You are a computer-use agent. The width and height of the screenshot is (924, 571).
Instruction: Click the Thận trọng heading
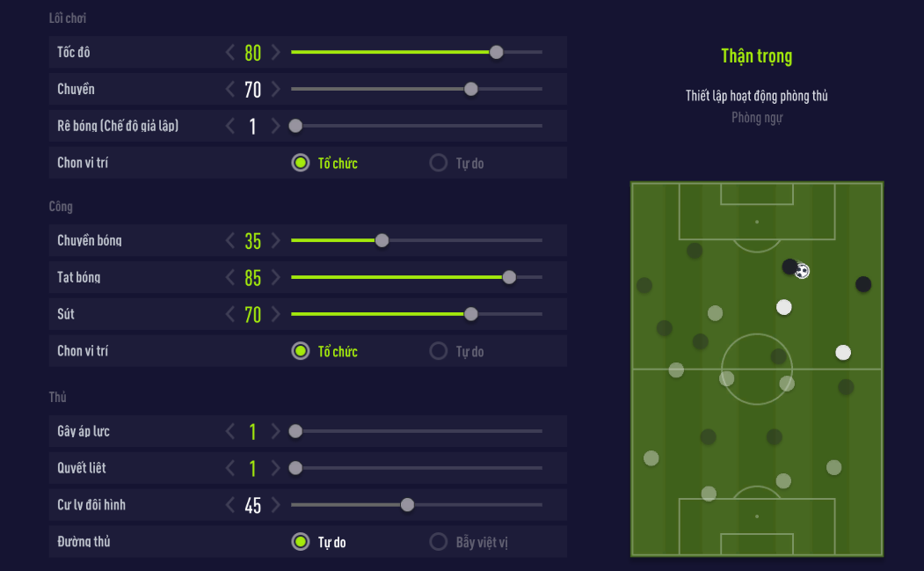click(x=756, y=56)
